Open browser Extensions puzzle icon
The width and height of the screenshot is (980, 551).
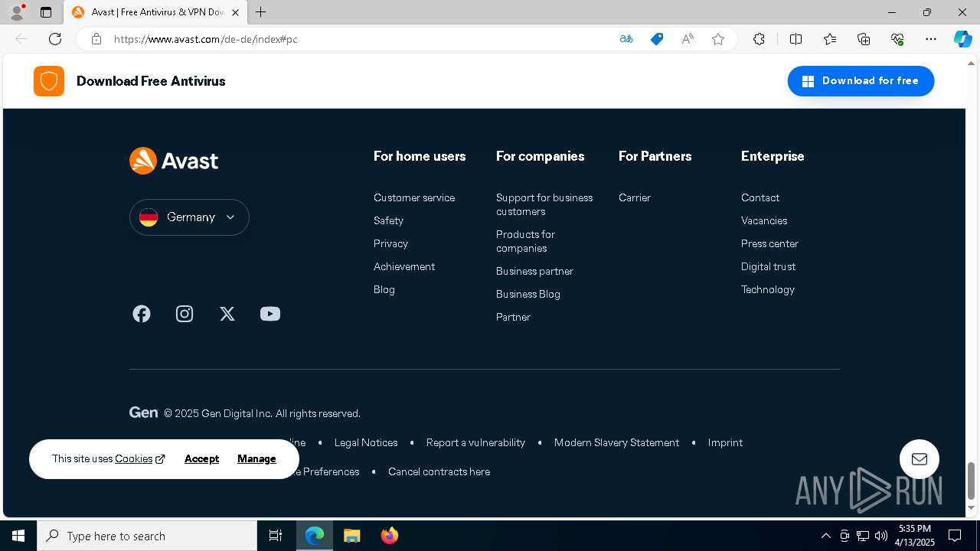[x=759, y=39]
